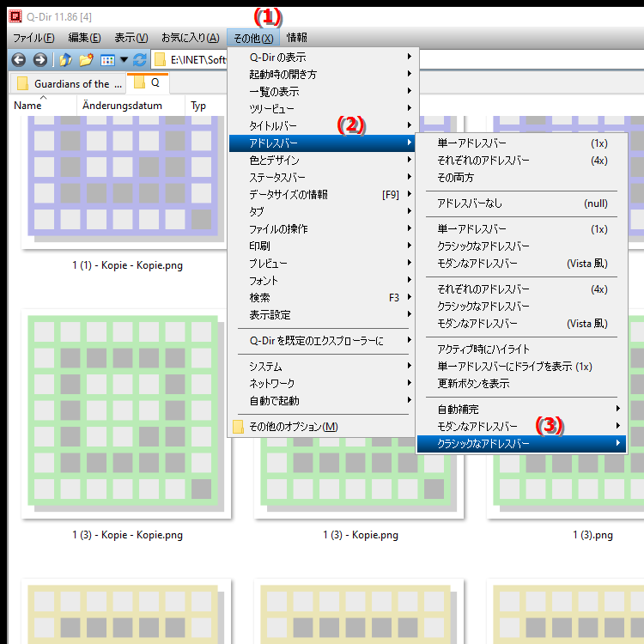
Task: Select the その両方 option
Action: pos(521,178)
